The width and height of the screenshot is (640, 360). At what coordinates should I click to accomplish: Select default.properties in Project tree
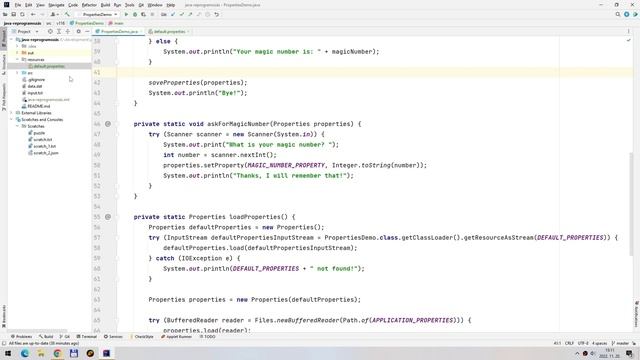(x=49, y=66)
